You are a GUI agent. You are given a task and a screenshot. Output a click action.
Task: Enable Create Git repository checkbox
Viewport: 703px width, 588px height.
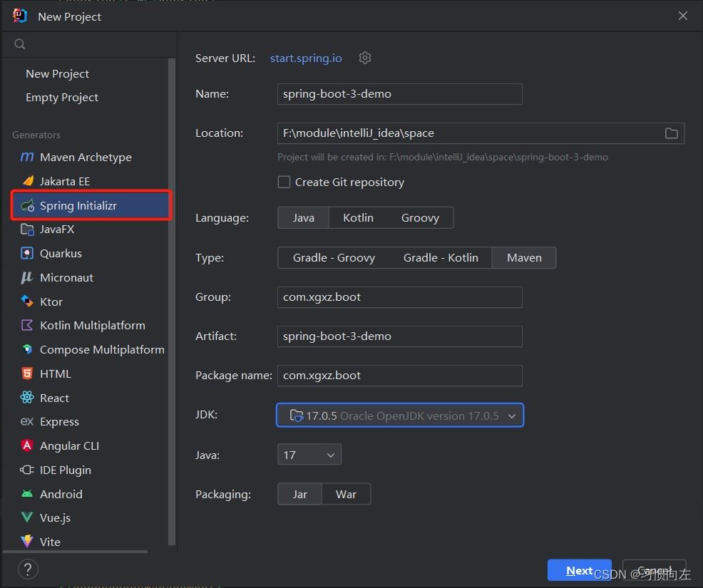click(284, 182)
